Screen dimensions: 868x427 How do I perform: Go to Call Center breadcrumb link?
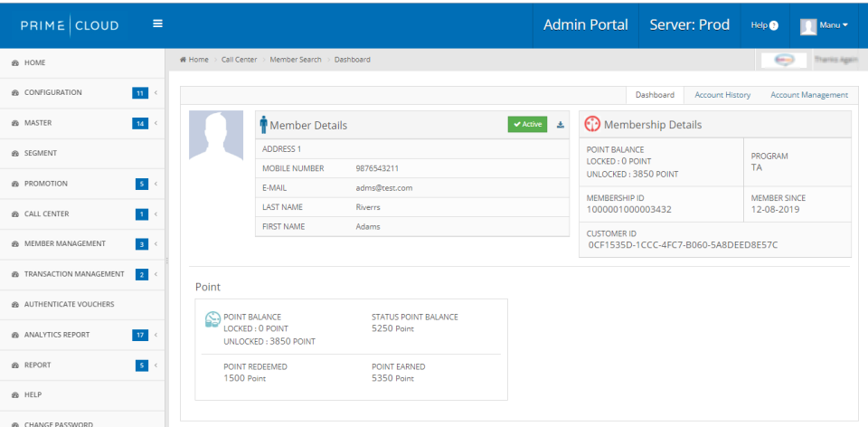coord(239,60)
